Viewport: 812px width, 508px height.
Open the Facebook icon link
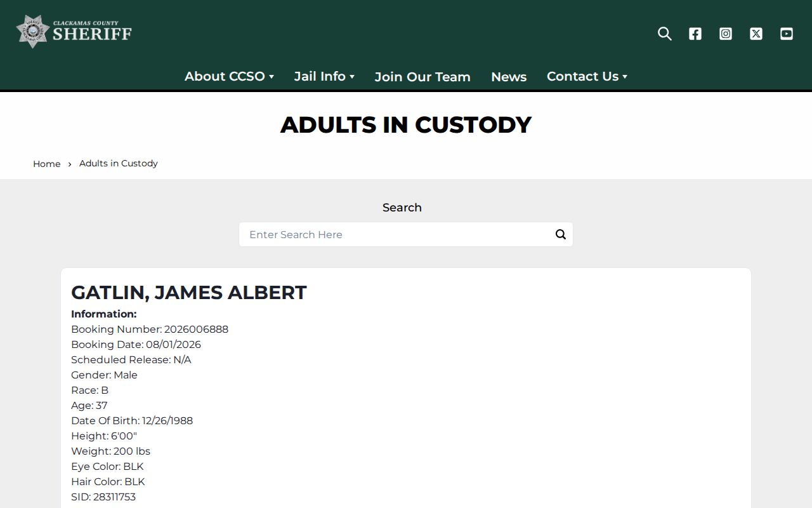[695, 34]
